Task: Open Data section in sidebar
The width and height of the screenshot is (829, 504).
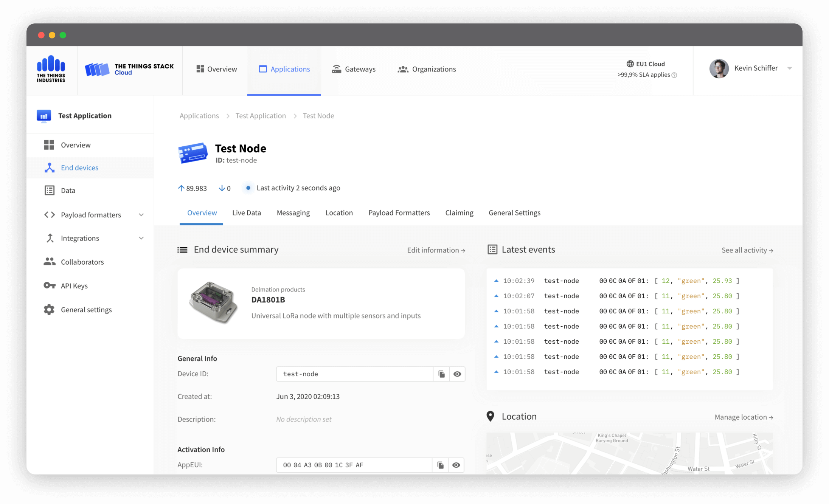Action: (x=68, y=191)
